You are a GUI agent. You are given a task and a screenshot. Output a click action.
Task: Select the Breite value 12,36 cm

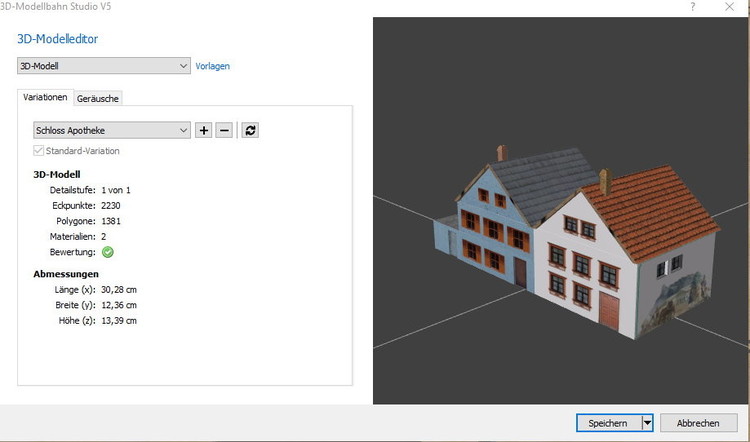pos(119,305)
